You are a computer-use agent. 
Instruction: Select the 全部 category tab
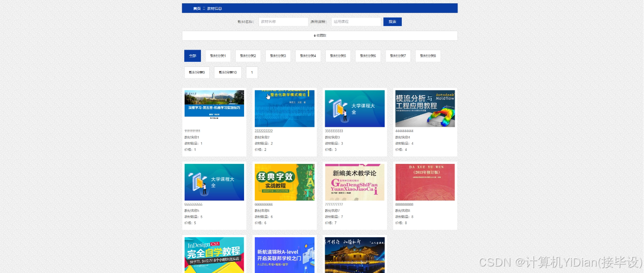point(193,56)
